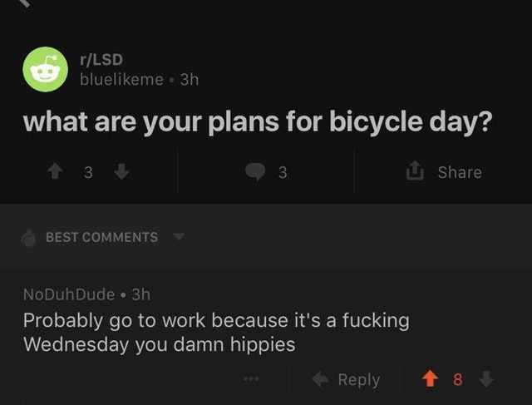Reply to NoDuhDude's comment

click(346, 379)
